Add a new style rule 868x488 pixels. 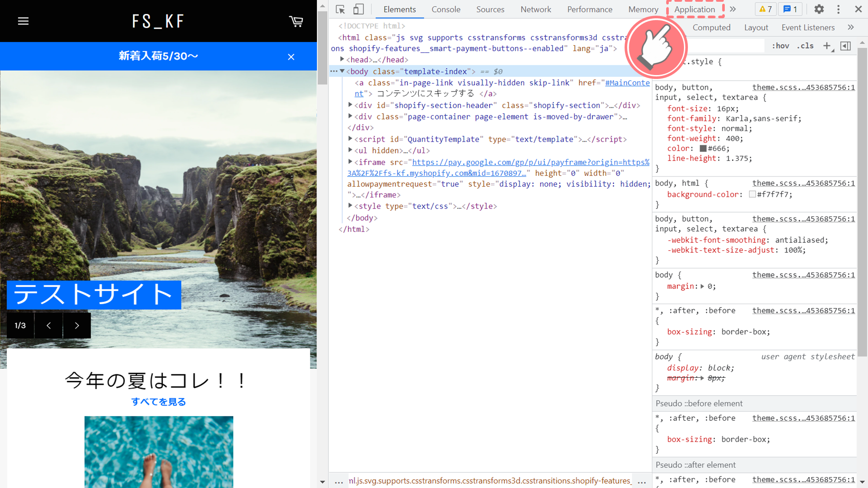click(827, 46)
